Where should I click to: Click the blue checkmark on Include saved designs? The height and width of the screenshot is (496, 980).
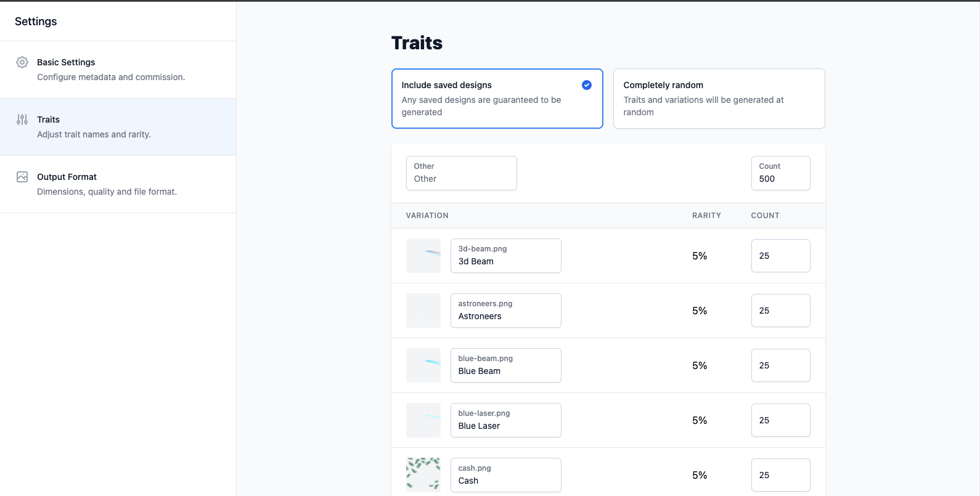(x=587, y=85)
